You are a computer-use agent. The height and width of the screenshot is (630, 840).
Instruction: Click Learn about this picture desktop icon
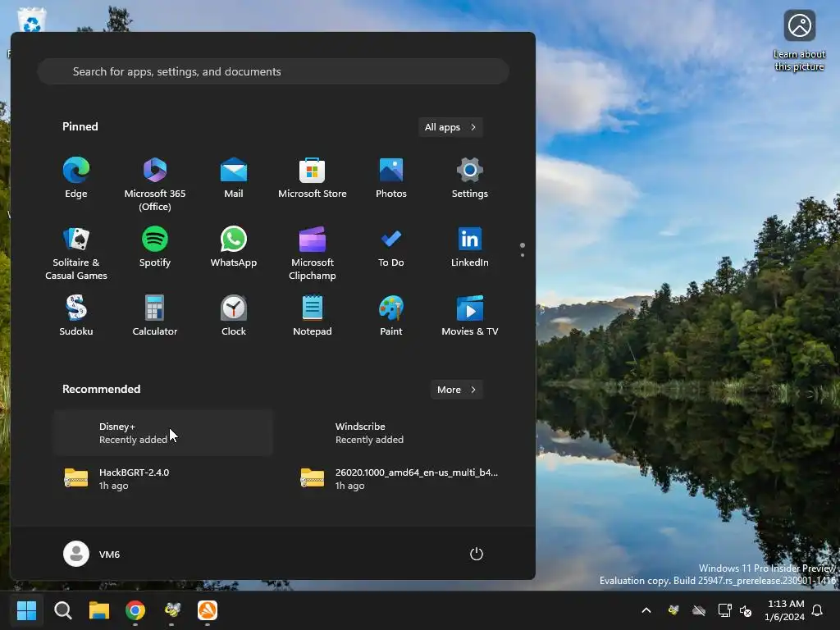click(799, 41)
